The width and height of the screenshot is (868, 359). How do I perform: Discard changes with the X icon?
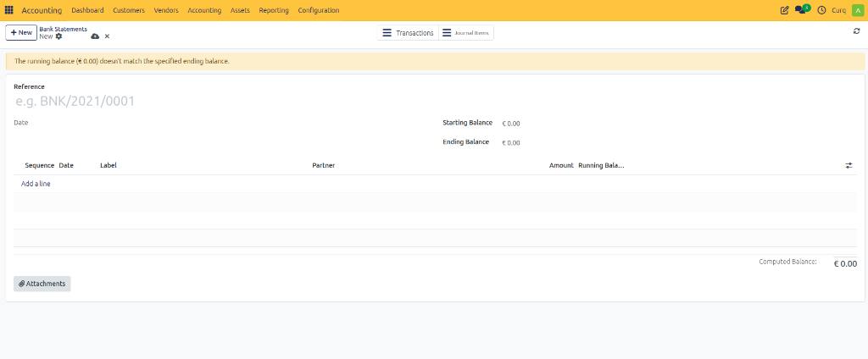coord(107,36)
